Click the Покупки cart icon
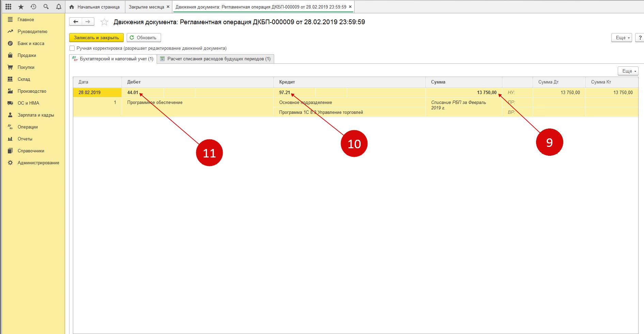The image size is (644, 334). 10,67
